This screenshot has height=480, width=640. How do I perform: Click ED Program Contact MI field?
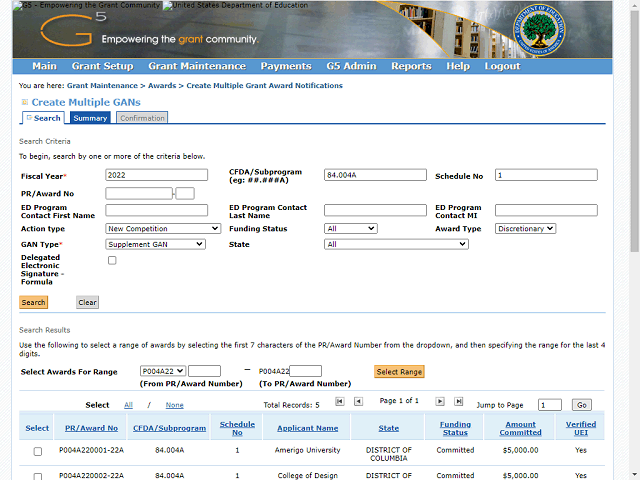click(546, 210)
